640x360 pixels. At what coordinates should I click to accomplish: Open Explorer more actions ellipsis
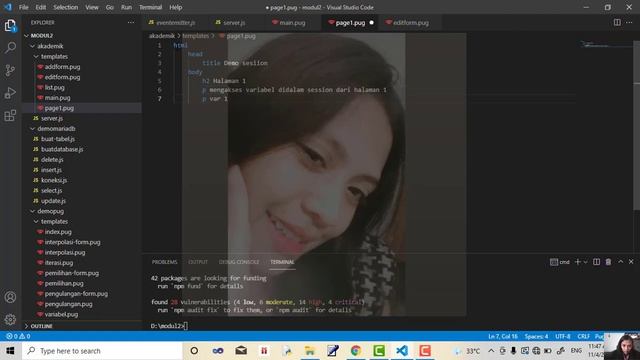pyautogui.click(x=131, y=22)
